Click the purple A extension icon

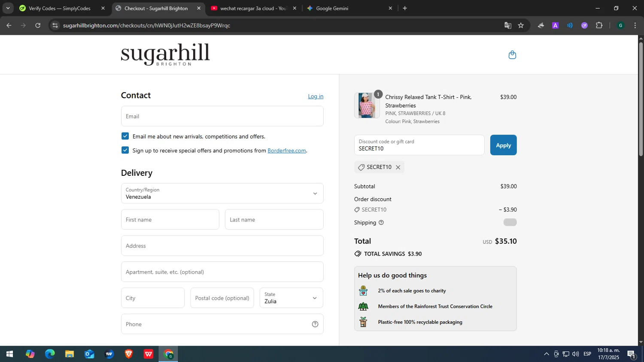click(555, 25)
